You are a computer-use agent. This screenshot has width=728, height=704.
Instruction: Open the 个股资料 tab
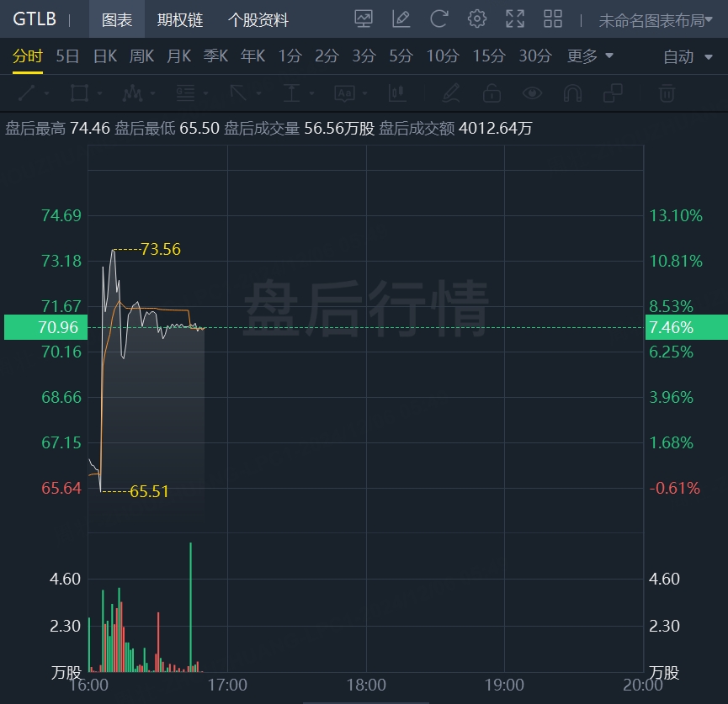pos(258,20)
